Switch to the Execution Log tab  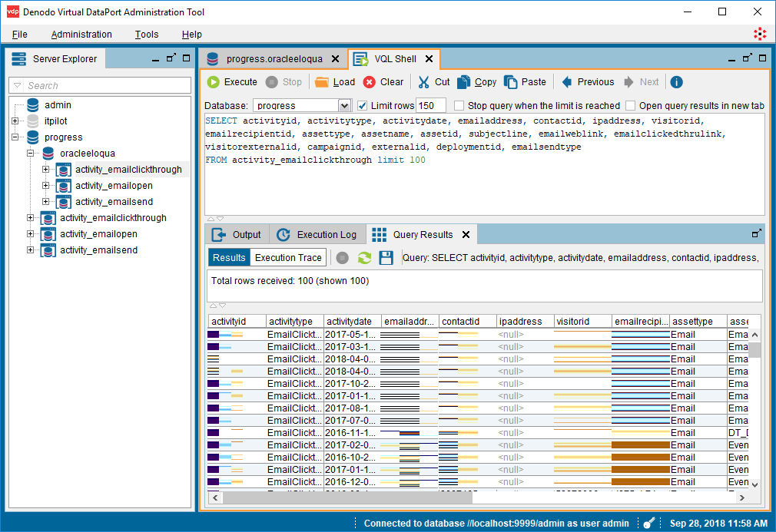click(x=317, y=235)
